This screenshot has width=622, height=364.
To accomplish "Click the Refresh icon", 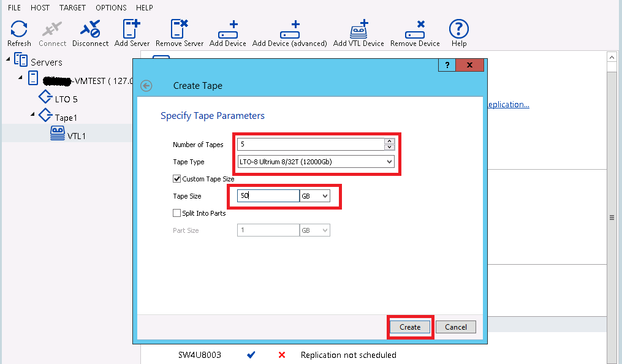I will [18, 29].
